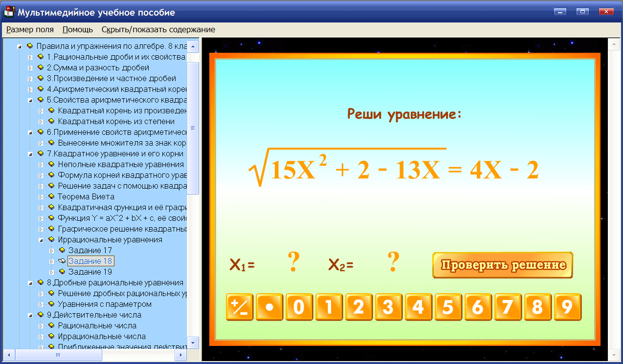Click open-book icon beside Задание 18
Viewport: 623px width, 364px height.
coord(62,261)
